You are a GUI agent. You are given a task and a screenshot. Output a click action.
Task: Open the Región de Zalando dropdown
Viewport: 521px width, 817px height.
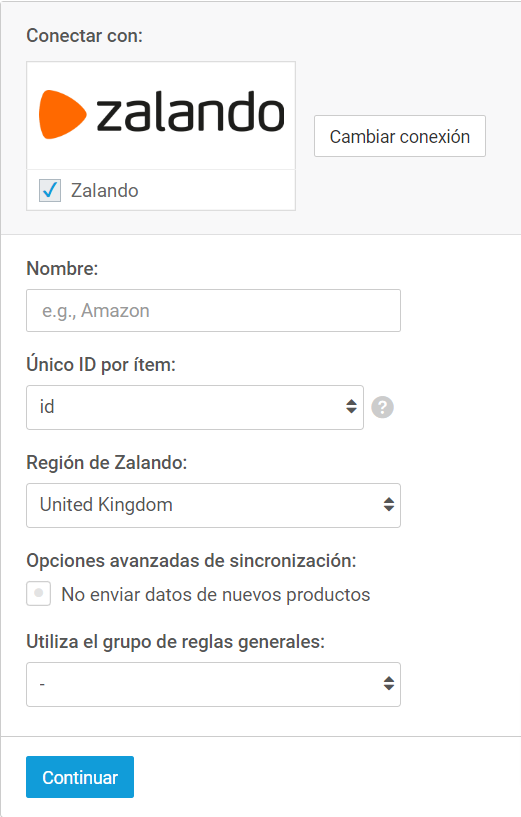pyautogui.click(x=214, y=505)
